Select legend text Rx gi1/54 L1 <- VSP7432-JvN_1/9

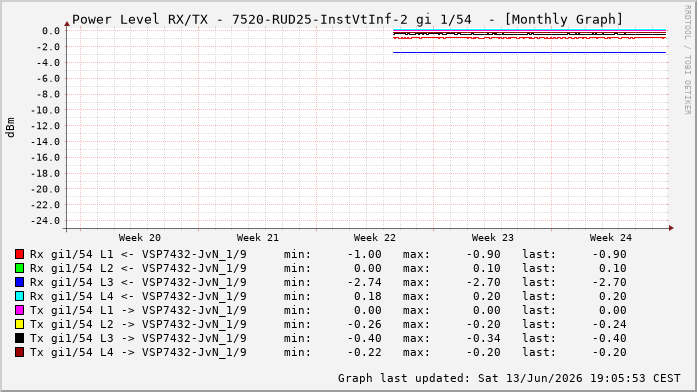click(138, 254)
